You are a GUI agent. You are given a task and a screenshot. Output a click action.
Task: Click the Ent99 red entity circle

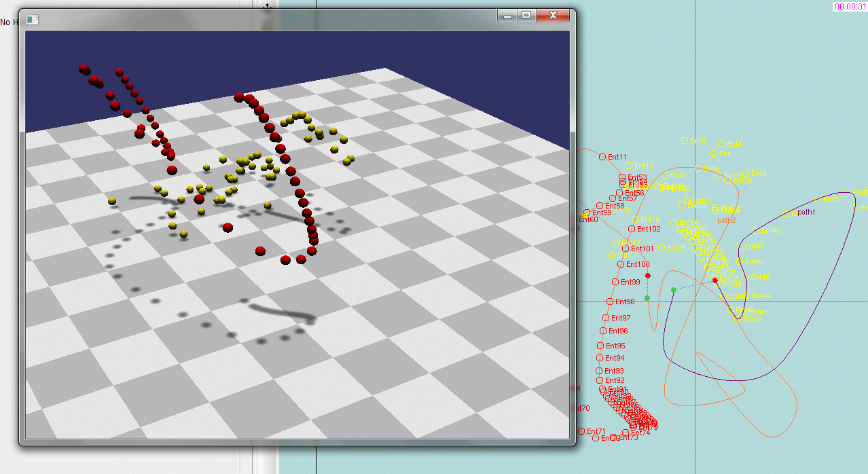click(615, 282)
